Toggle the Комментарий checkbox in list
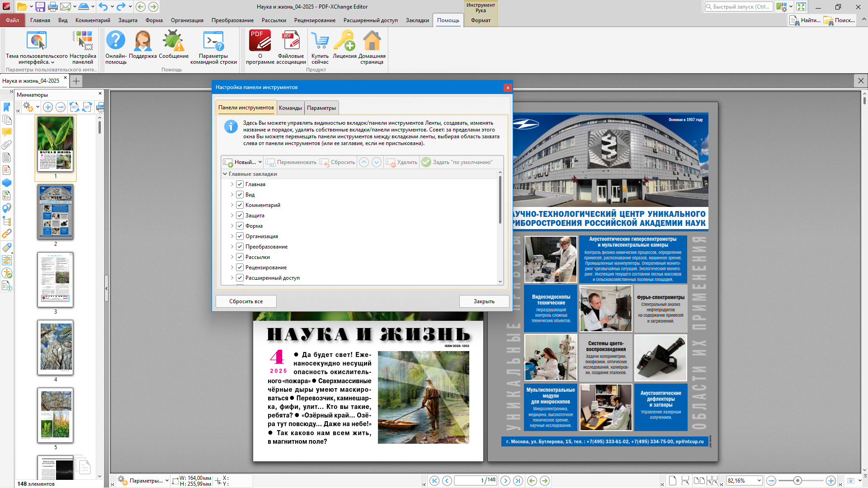This screenshot has height=488, width=868. coord(240,205)
